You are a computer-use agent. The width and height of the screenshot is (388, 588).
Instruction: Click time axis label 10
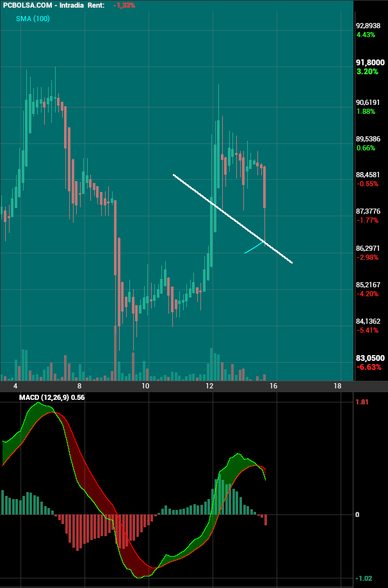point(145,386)
